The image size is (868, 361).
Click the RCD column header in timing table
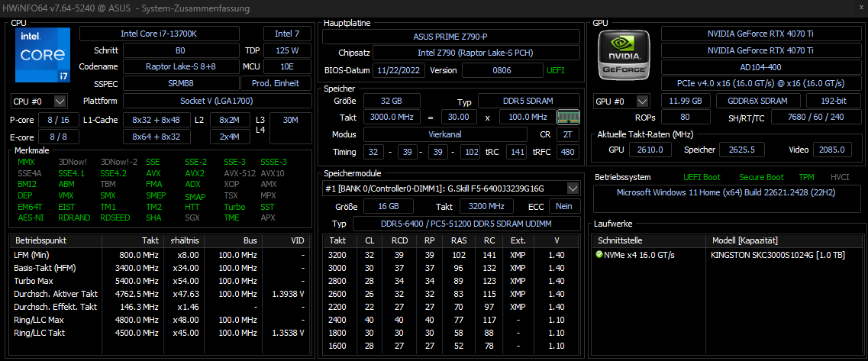[400, 241]
